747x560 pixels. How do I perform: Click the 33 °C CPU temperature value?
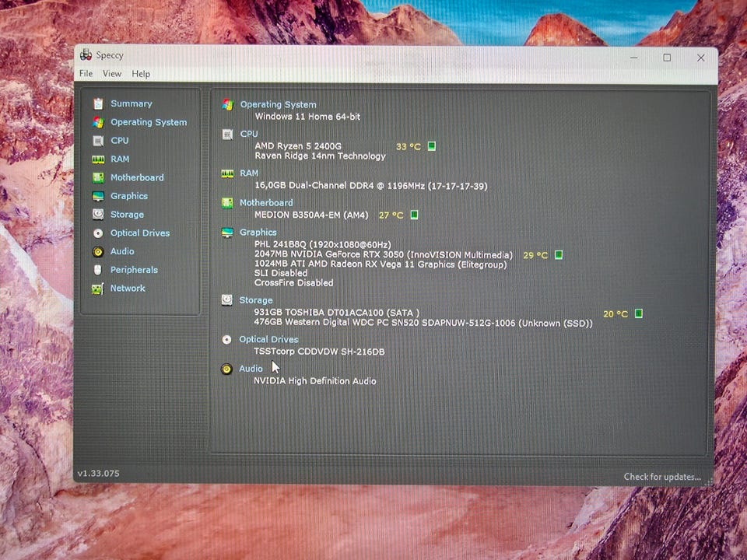tap(409, 147)
